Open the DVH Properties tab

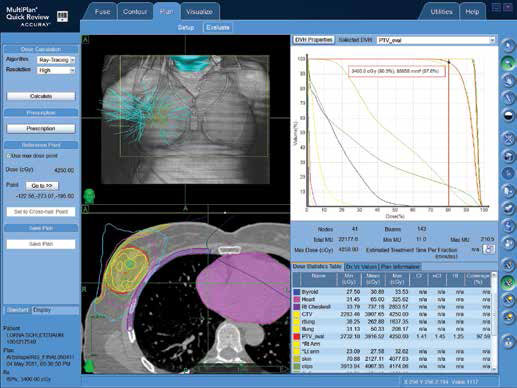313,40
